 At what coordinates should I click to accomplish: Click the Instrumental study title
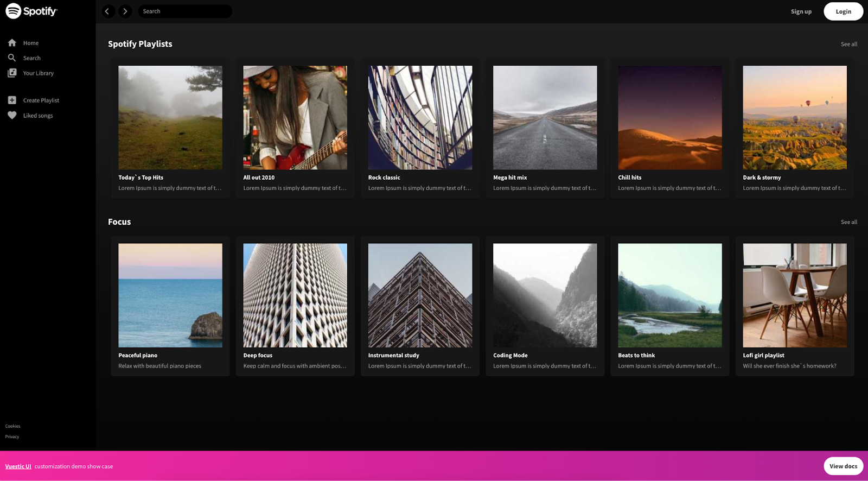click(393, 356)
